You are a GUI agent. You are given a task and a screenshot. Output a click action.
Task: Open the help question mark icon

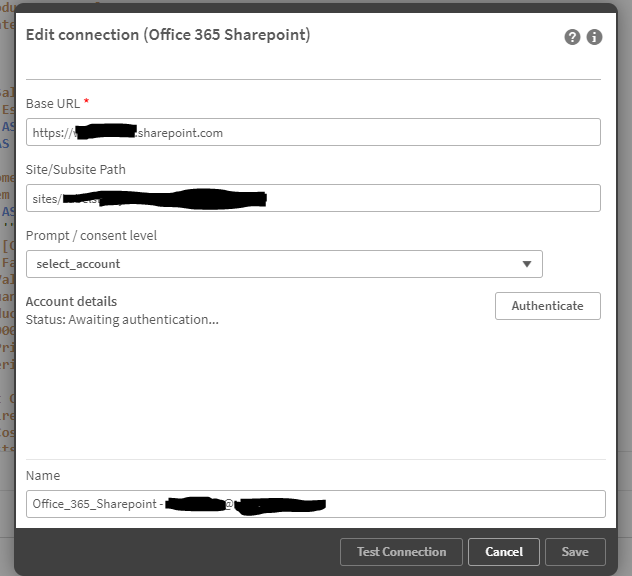572,37
